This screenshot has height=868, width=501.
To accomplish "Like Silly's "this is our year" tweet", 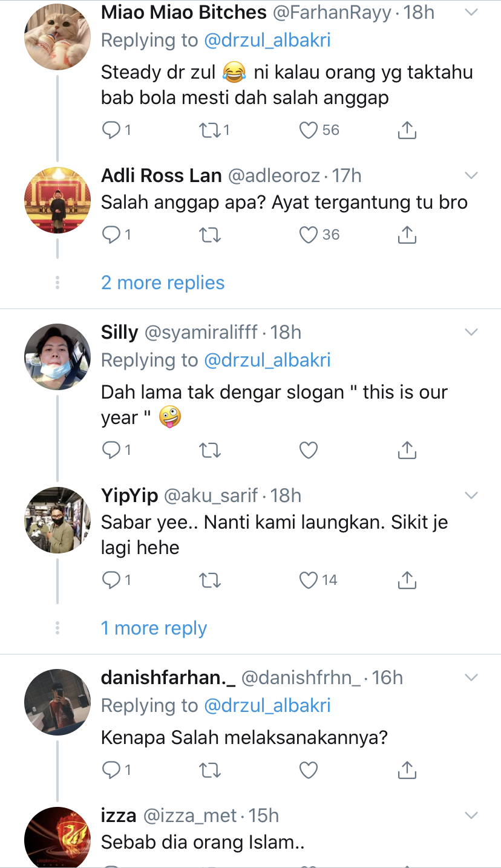I will click(309, 450).
